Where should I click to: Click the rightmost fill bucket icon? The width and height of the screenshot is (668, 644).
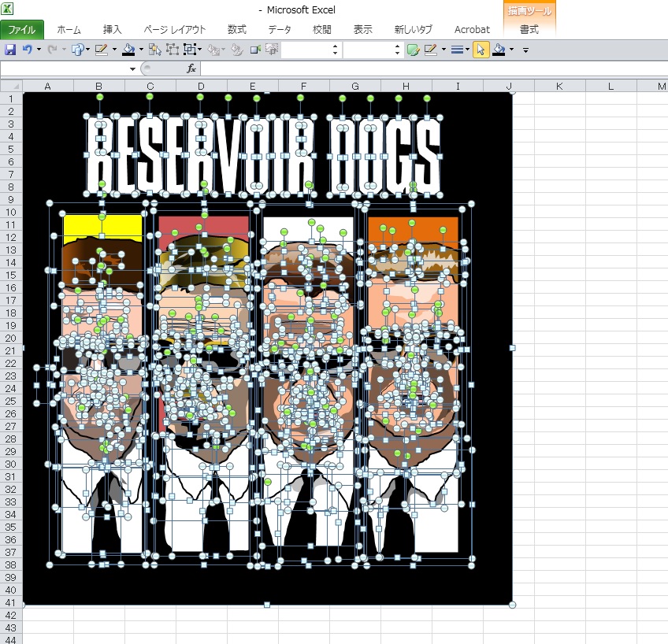(x=499, y=50)
